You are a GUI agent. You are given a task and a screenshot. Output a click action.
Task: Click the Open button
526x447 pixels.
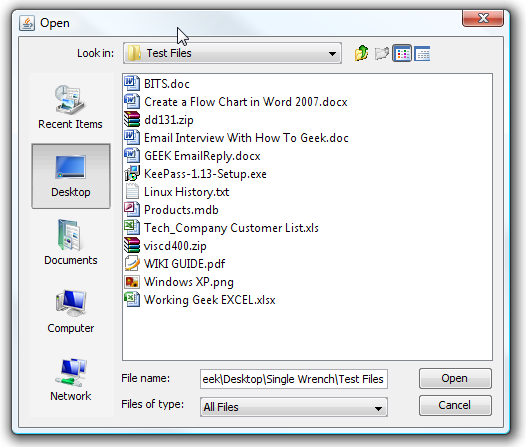(x=455, y=378)
